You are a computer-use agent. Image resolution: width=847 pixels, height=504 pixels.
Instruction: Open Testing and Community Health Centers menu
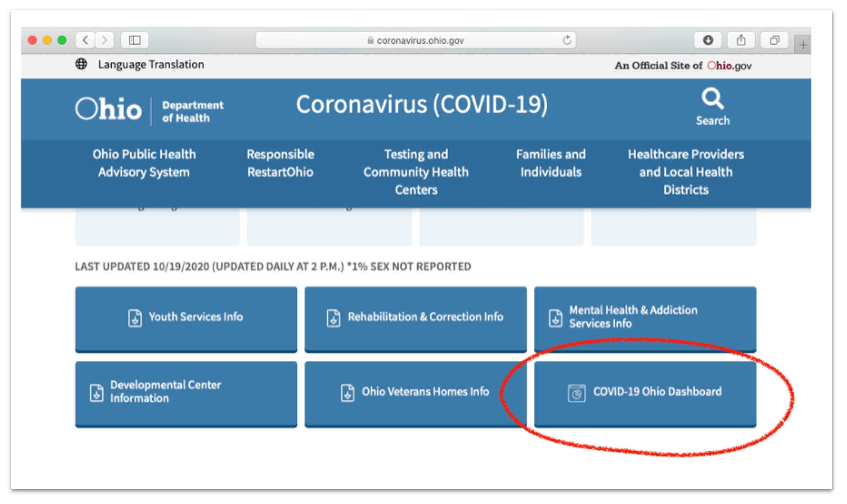click(x=416, y=172)
